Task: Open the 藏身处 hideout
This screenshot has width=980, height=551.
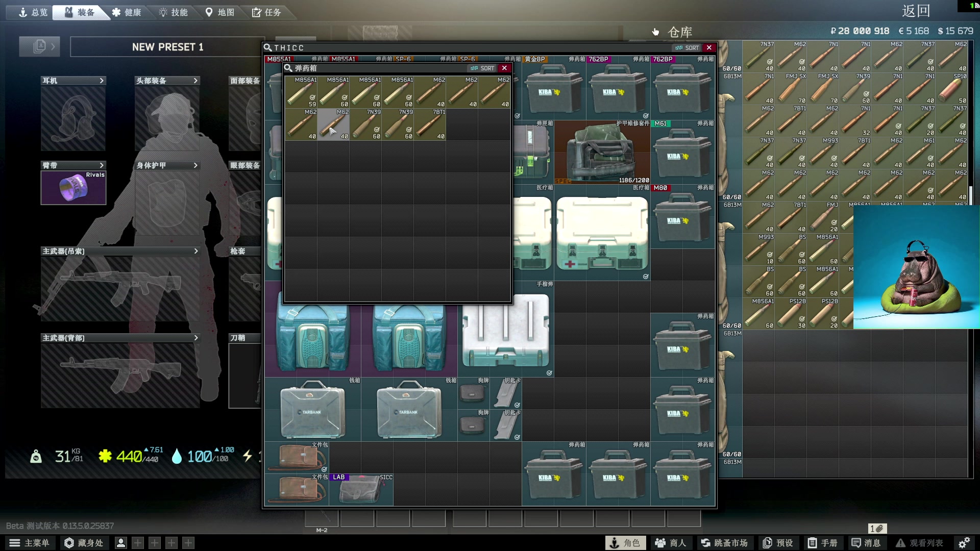Action: 84,543
